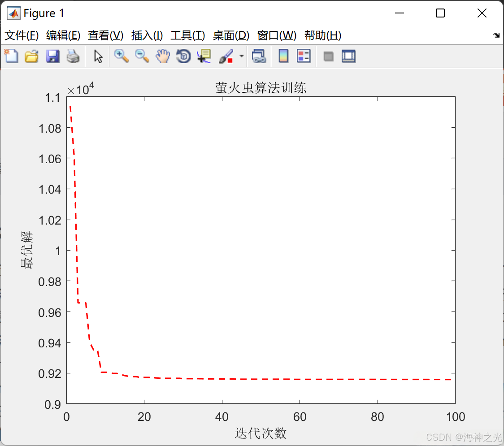The width and height of the screenshot is (504, 446).
Task: Click x-axis tick label 60
Action: coord(300,417)
